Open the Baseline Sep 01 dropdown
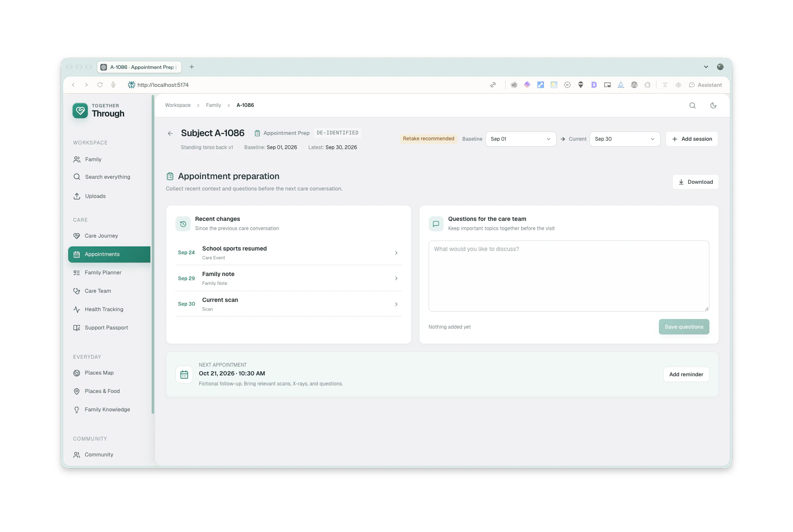793x532 pixels. (x=521, y=139)
